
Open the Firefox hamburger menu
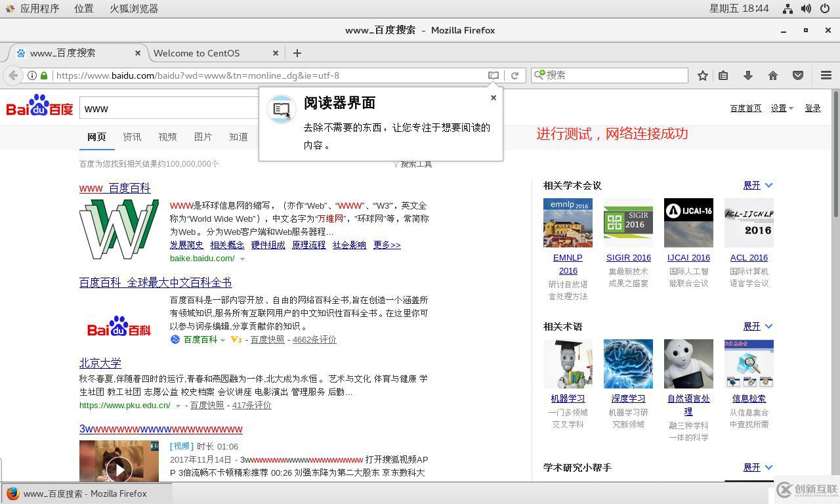826,75
